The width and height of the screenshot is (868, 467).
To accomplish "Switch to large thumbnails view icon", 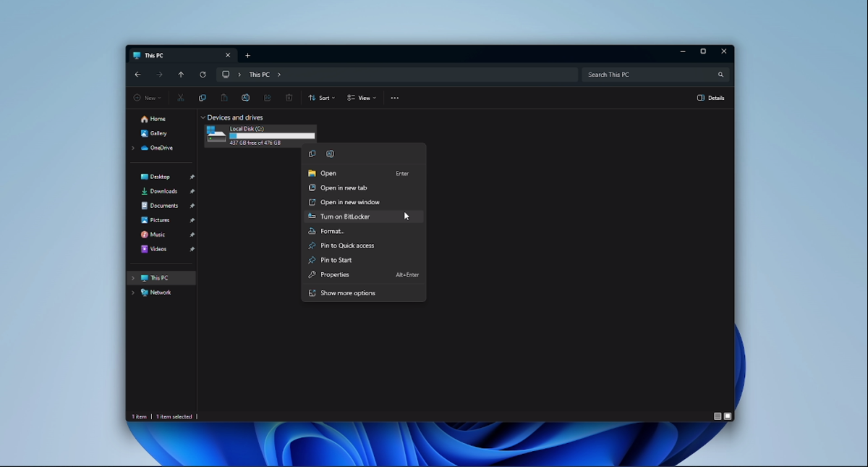I will pyautogui.click(x=728, y=416).
